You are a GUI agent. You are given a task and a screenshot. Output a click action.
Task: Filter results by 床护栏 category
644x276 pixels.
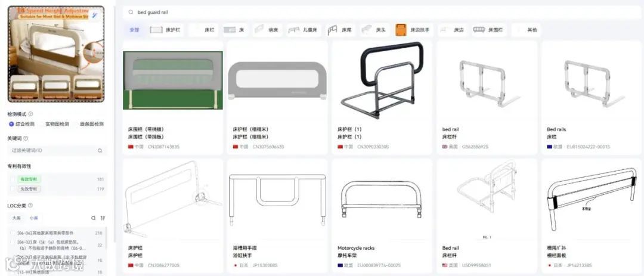(166, 30)
